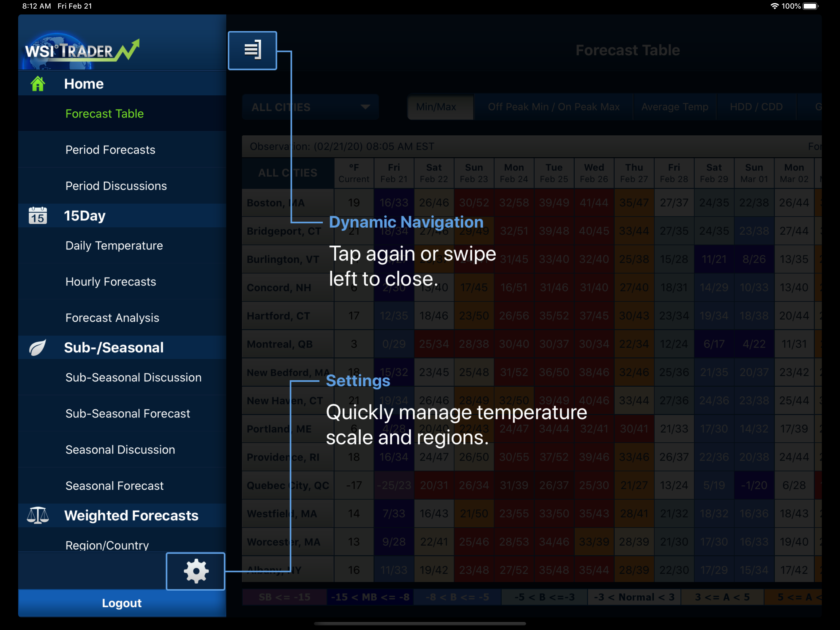Image resolution: width=840 pixels, height=630 pixels.
Task: Open Forecast Table in sidebar
Action: [x=122, y=114]
